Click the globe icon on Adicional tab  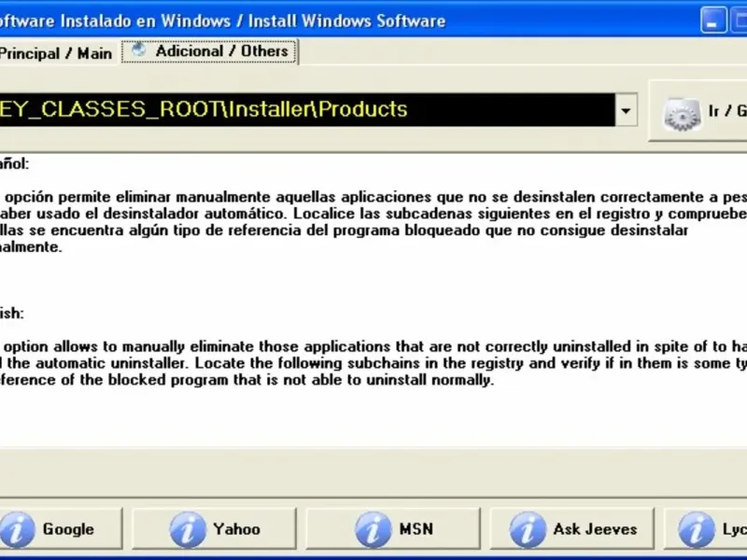coord(138,49)
